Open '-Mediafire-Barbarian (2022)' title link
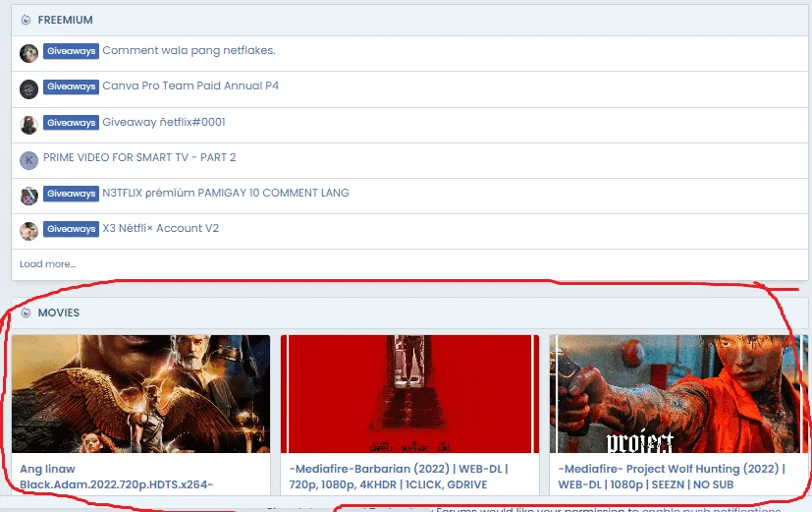Viewport: 812px width, 512px height. 399,477
